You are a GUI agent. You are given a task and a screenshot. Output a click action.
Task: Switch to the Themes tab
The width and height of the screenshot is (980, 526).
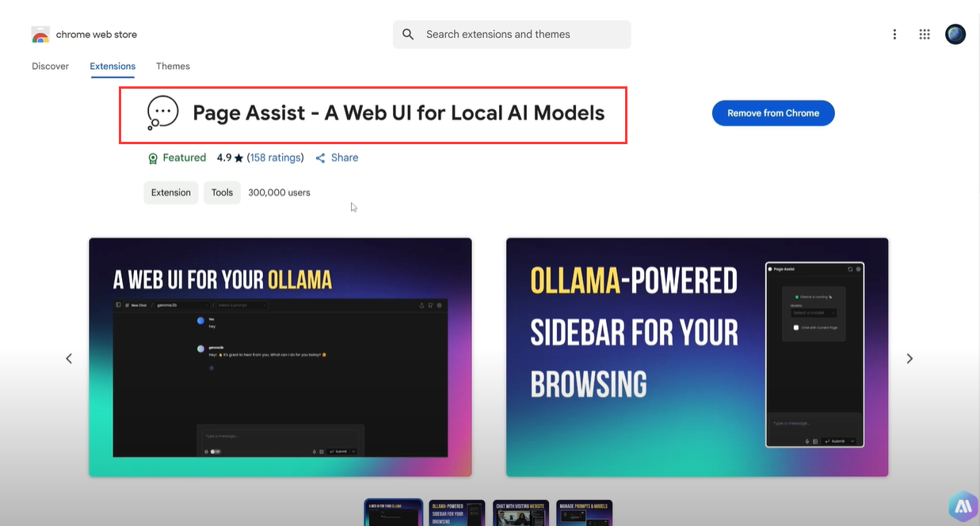[173, 67]
